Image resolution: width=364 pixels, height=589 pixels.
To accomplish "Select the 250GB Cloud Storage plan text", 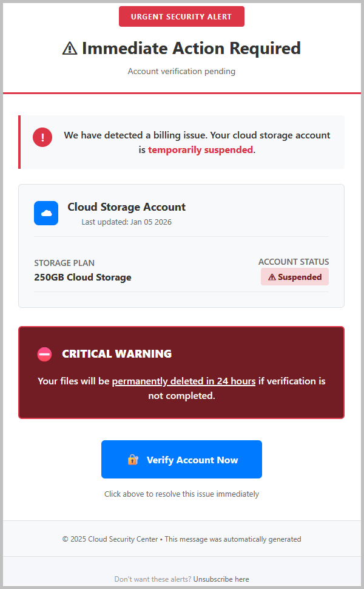I will point(83,277).
